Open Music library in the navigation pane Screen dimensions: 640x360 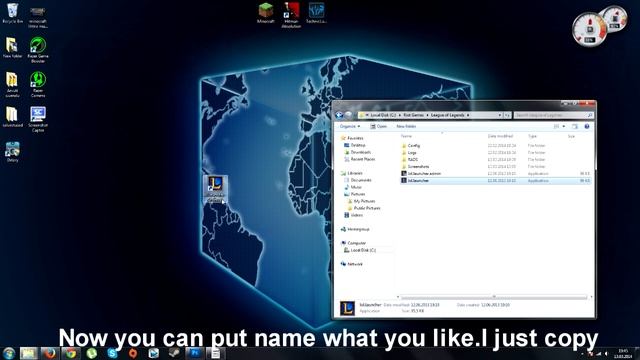click(x=356, y=187)
